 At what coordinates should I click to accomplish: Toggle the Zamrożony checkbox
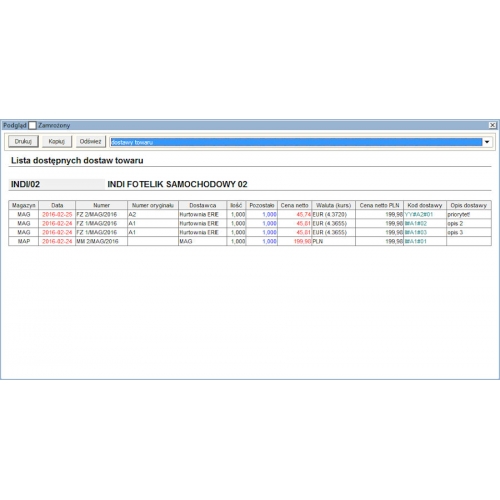pos(32,125)
